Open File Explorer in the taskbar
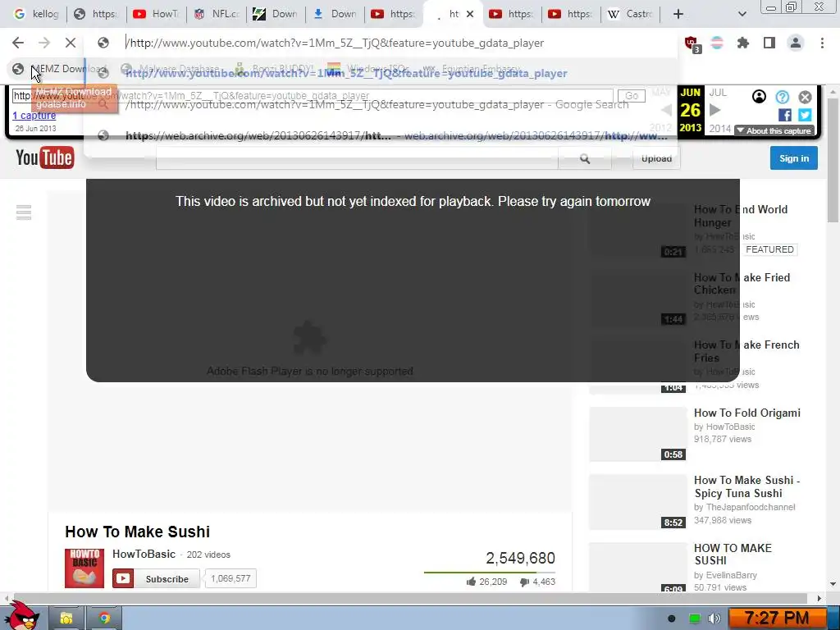 [x=66, y=619]
